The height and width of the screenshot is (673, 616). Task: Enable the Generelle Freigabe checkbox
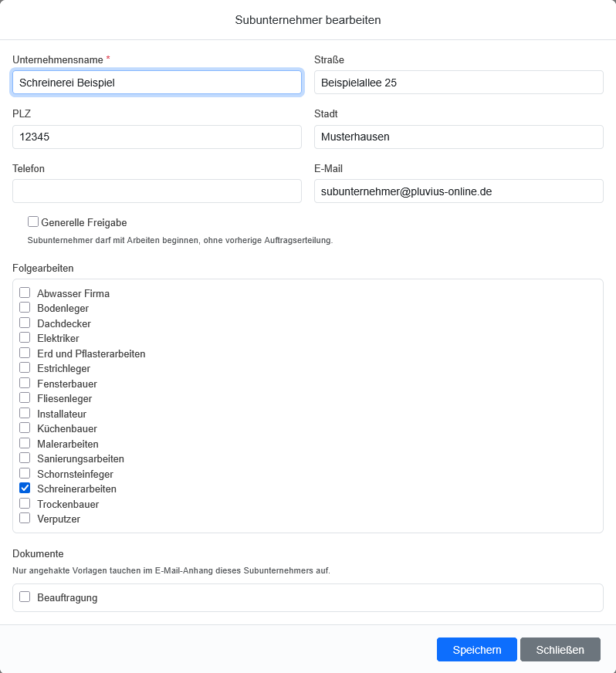tap(33, 222)
